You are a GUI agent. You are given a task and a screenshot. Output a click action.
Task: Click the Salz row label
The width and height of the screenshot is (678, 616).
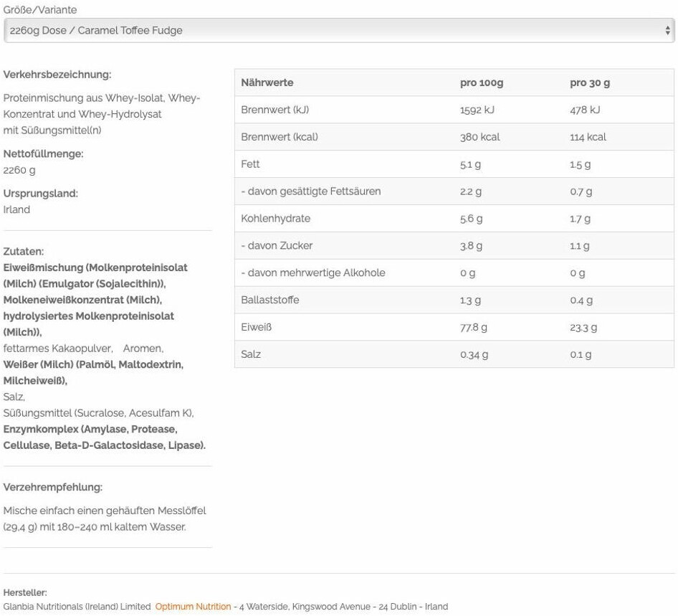[251, 354]
